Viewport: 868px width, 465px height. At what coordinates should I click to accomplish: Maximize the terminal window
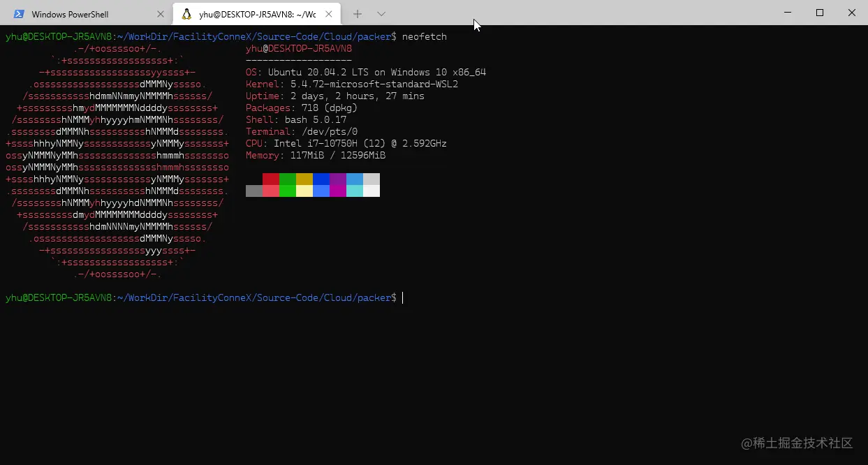pos(820,13)
